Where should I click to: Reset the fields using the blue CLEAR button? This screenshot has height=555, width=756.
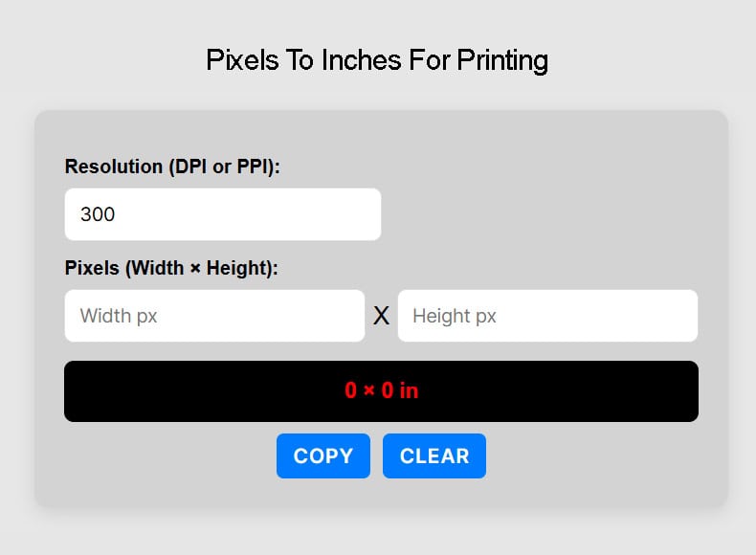434,456
